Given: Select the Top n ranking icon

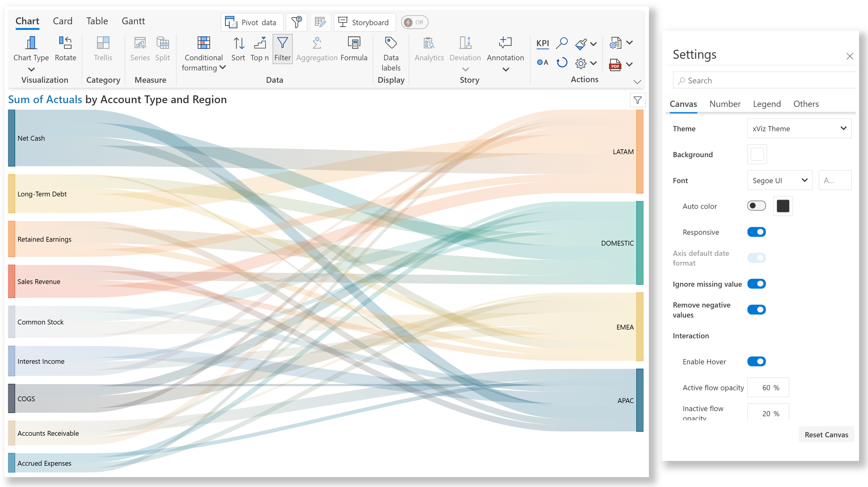Looking at the screenshot, I should (x=259, y=43).
